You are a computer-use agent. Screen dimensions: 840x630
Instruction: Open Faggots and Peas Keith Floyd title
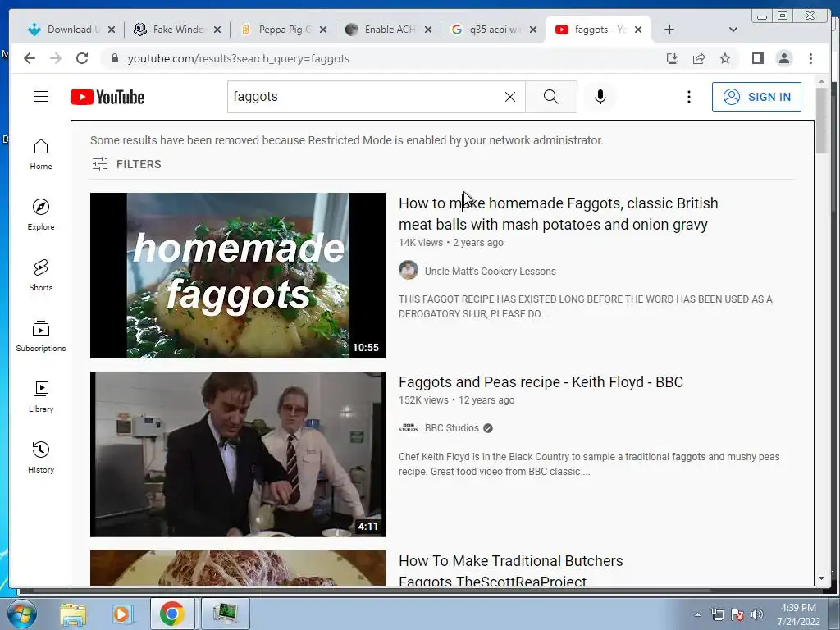click(x=541, y=382)
